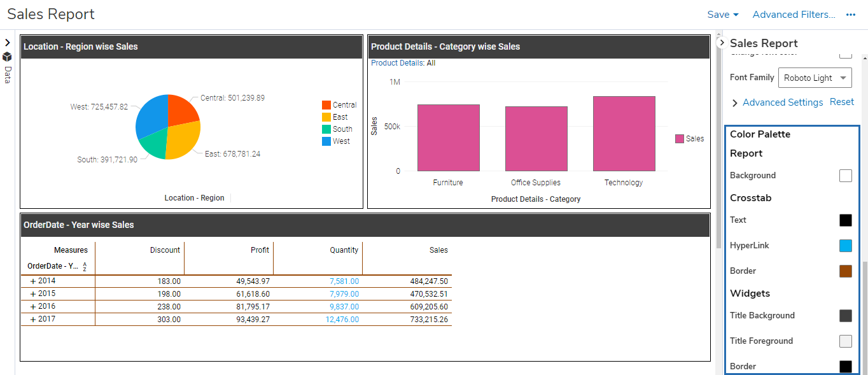Open the 2015 Quantity hyperlink value
Viewport: 868px width, 375px height.
click(344, 294)
